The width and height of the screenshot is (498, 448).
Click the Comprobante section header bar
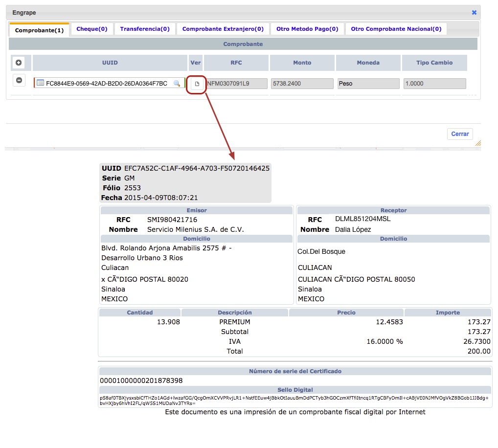(x=243, y=44)
